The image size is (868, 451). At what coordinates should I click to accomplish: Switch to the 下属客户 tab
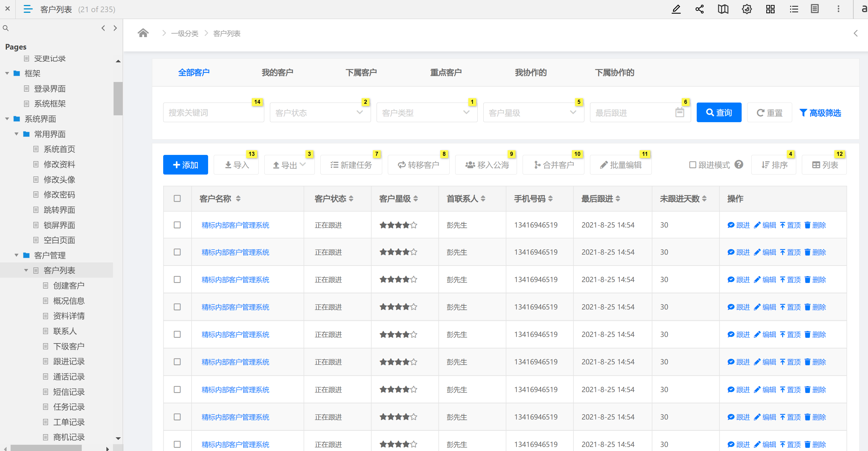point(361,72)
